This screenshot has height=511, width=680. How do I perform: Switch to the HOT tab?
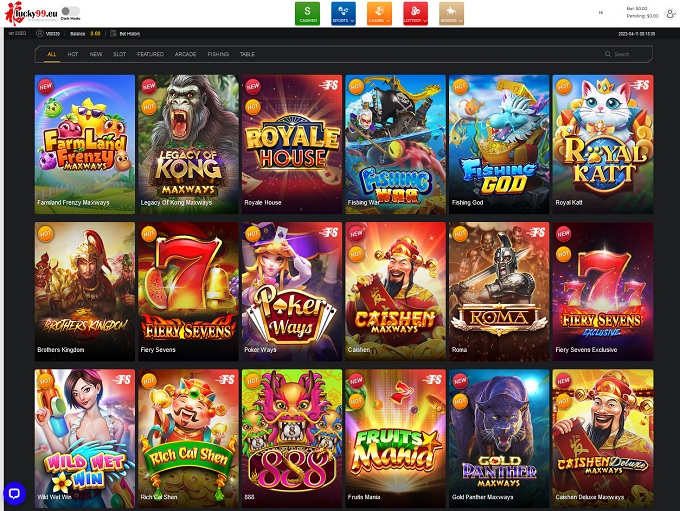73,54
